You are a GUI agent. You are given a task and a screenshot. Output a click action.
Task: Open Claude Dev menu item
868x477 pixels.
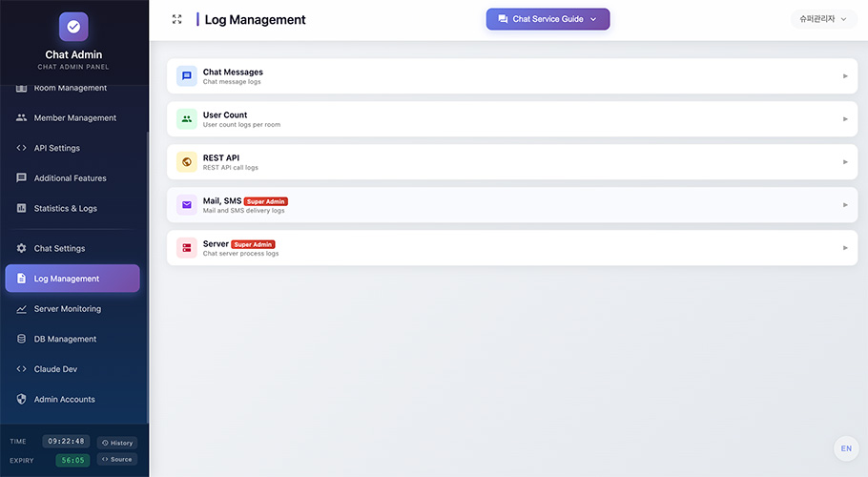[72, 368]
